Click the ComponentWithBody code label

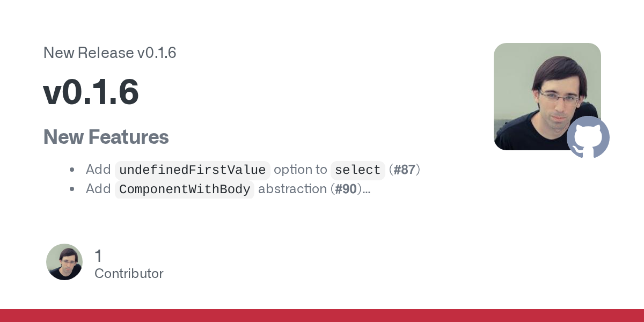185,189
